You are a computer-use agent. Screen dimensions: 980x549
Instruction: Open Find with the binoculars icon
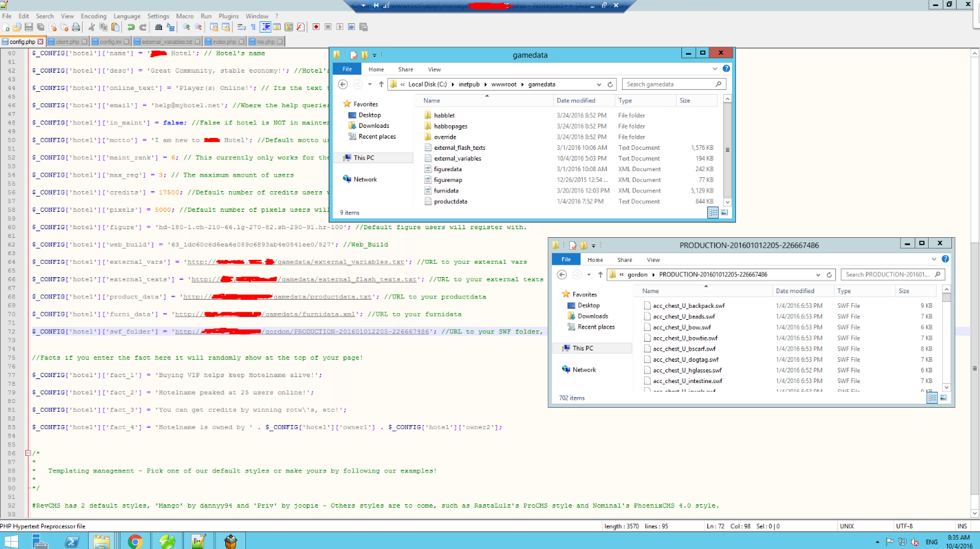pos(159,27)
